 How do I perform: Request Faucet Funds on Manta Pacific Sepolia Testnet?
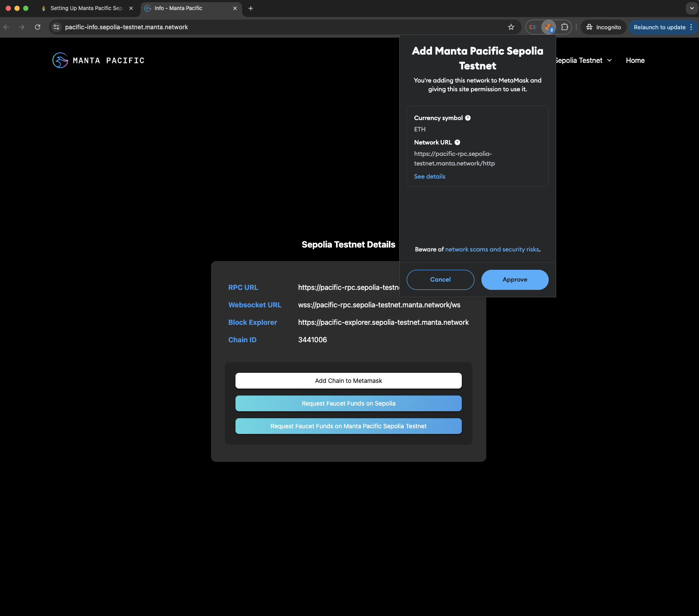(x=348, y=426)
